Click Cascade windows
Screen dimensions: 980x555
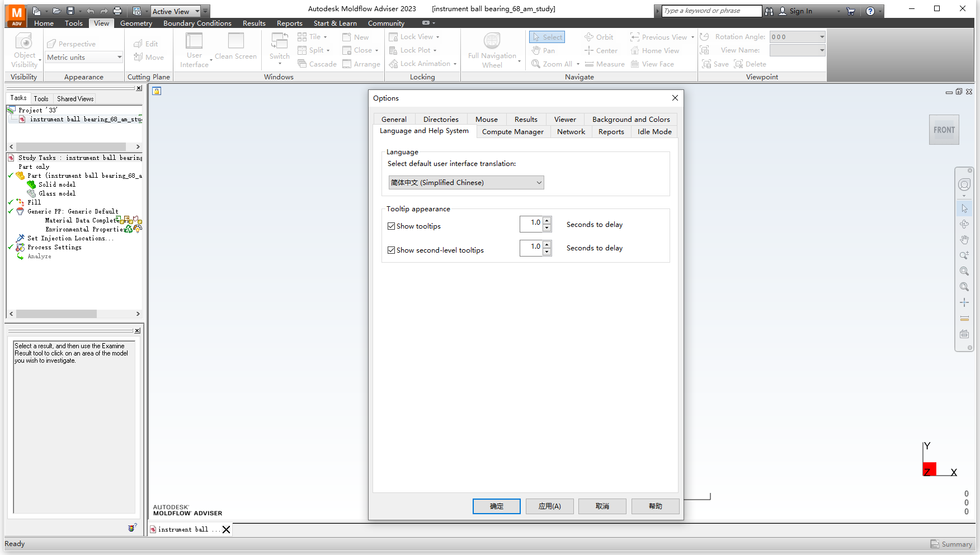coord(317,64)
